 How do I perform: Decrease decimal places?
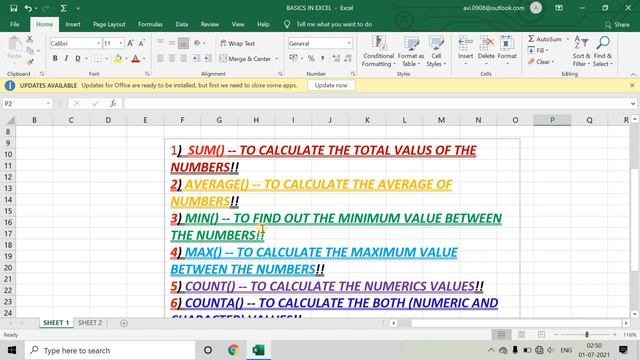coord(348,59)
